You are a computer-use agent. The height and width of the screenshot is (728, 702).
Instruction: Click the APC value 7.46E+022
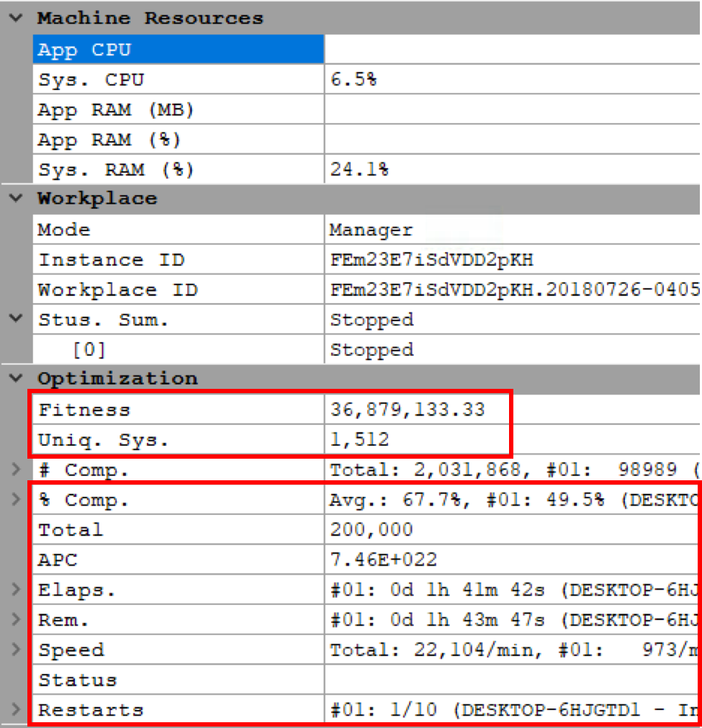coord(384,560)
